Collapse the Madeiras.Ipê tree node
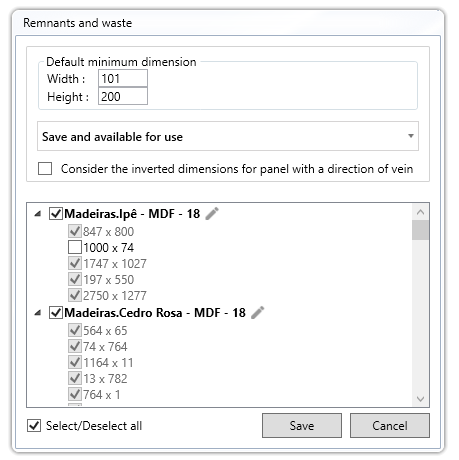459x460 pixels. (38, 214)
